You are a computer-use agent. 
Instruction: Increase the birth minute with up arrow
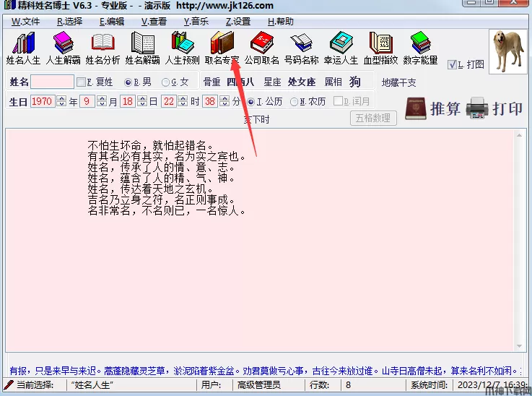[x=224, y=98]
